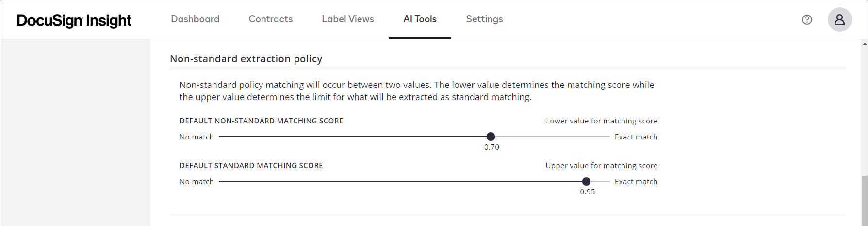Click the scrollbar up arrow

tap(865, 44)
